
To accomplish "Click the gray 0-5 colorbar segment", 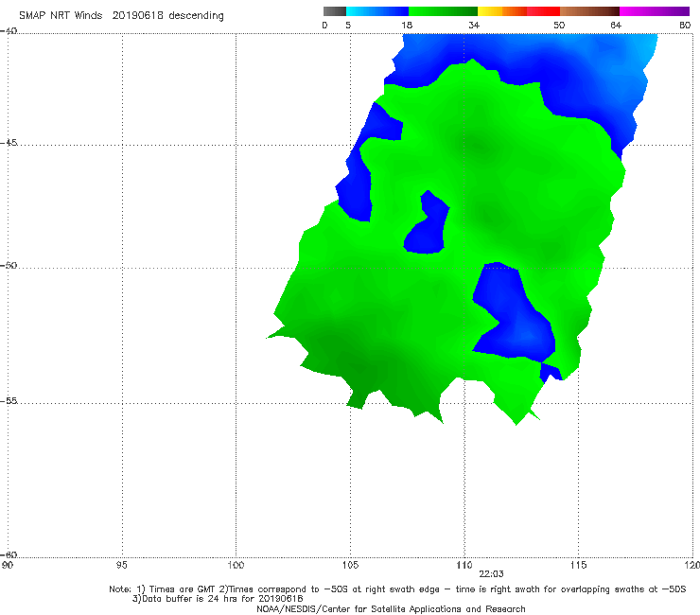I will (334, 11).
